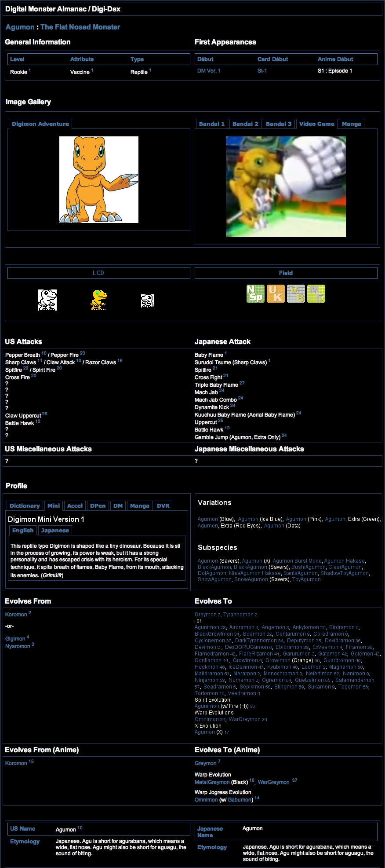The image size is (385, 868).
Task: Click the NSp field icon
Action: [255, 293]
